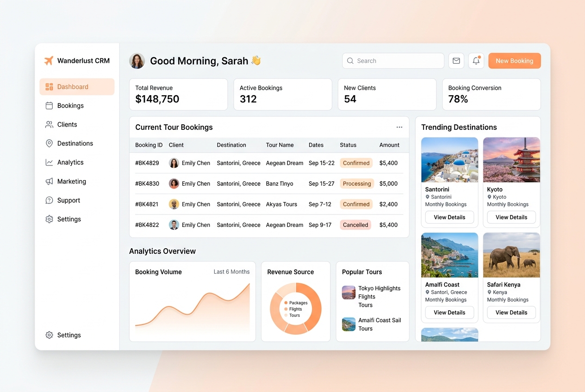View Details for Kyoto
Viewport: 585px width, 392px height.
511,217
